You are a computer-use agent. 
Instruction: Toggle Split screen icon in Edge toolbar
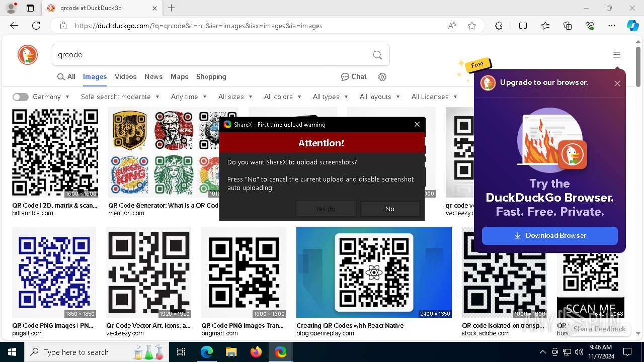click(x=523, y=26)
